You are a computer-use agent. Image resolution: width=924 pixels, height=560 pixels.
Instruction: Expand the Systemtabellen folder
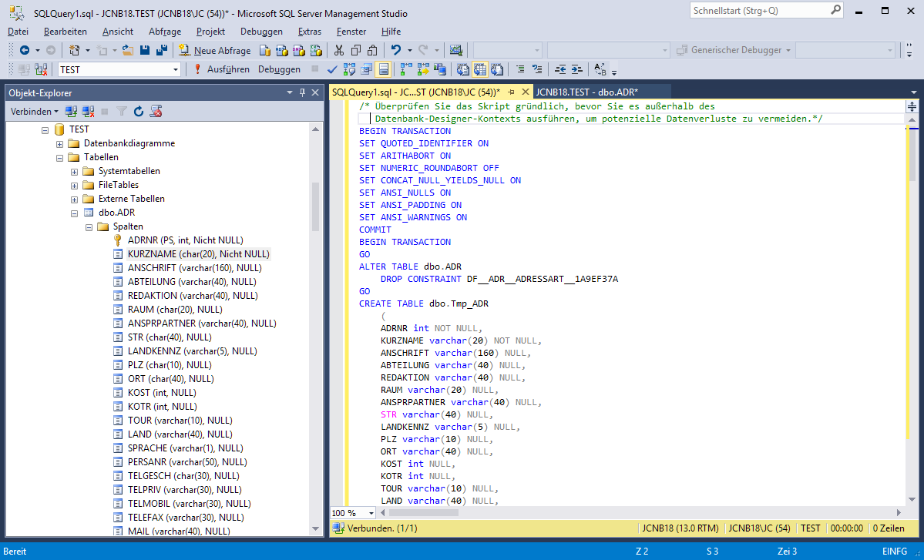click(75, 171)
